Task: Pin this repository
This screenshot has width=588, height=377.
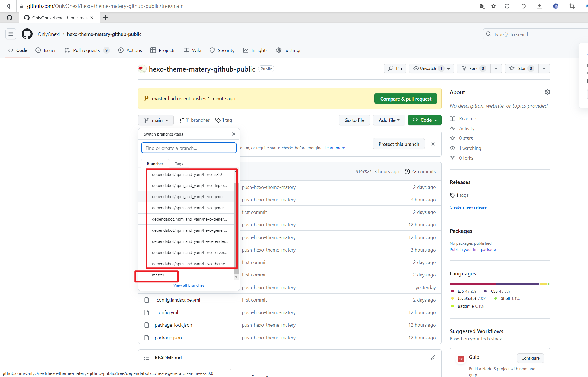Action: pos(395,68)
